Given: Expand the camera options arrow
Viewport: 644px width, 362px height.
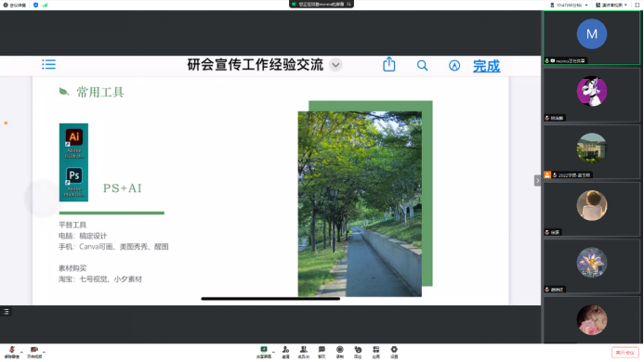Looking at the screenshot, I should (44, 352).
